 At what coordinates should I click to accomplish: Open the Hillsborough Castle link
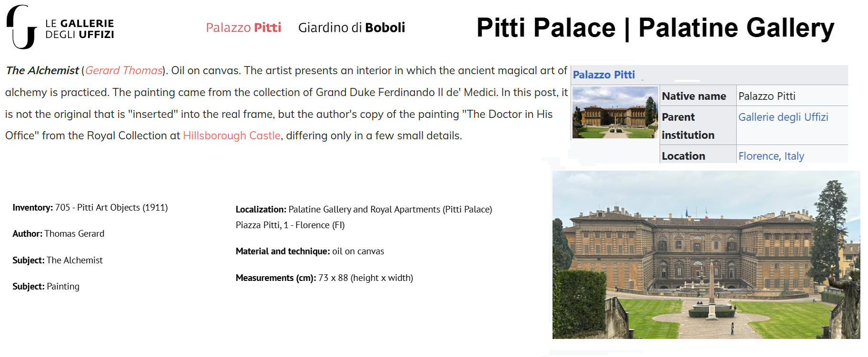(x=232, y=135)
